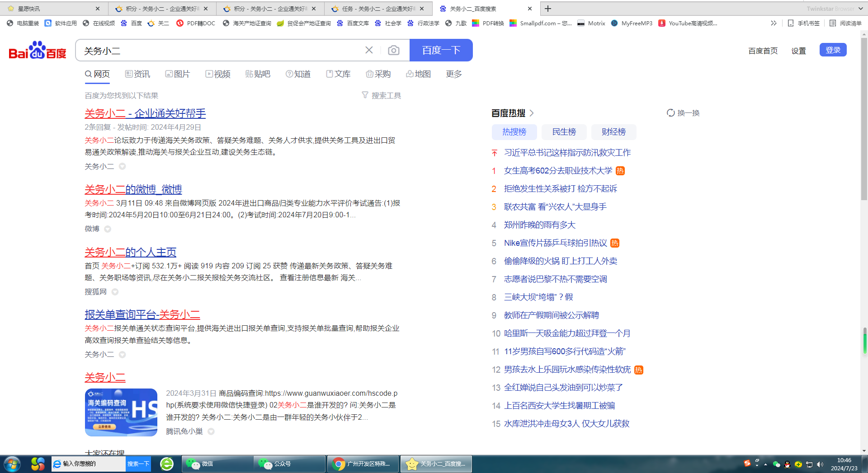Expand 百度热搜 arrow
Viewport: 868px width, 473px height.
pyautogui.click(x=532, y=113)
